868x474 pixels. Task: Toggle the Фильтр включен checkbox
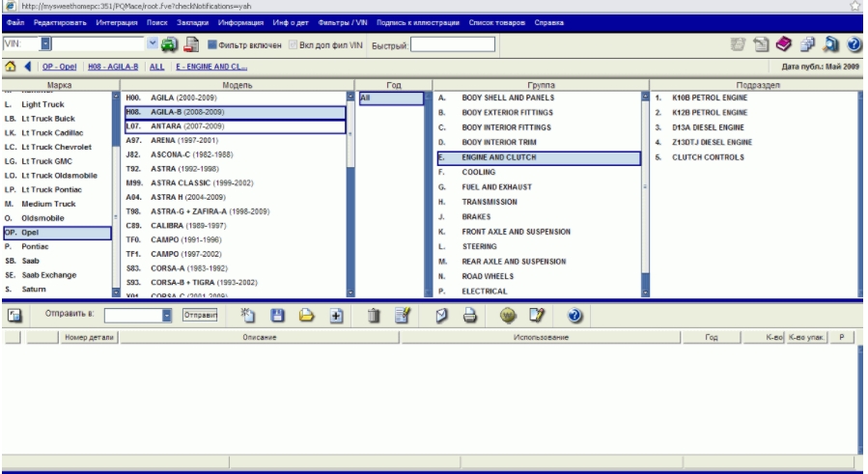[211, 44]
